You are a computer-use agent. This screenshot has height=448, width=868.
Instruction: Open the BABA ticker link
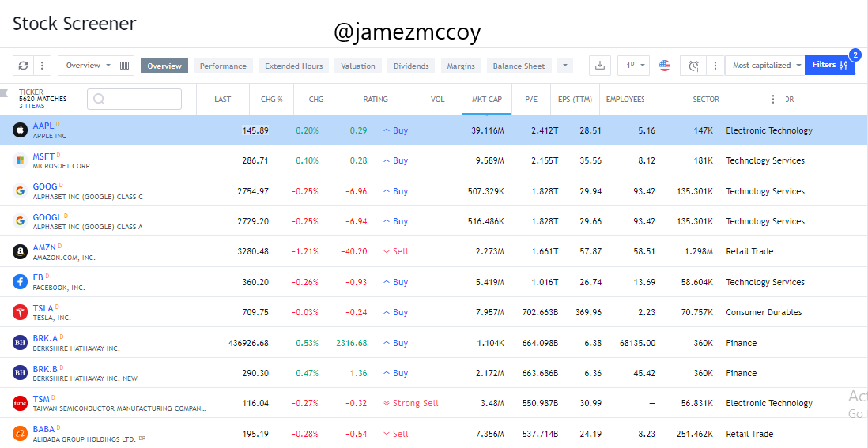point(43,429)
